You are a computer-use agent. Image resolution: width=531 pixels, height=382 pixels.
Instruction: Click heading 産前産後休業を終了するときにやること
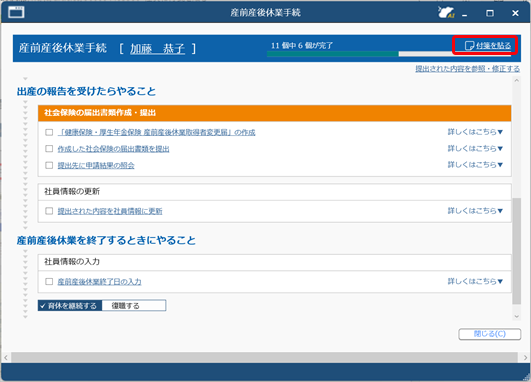coord(106,240)
